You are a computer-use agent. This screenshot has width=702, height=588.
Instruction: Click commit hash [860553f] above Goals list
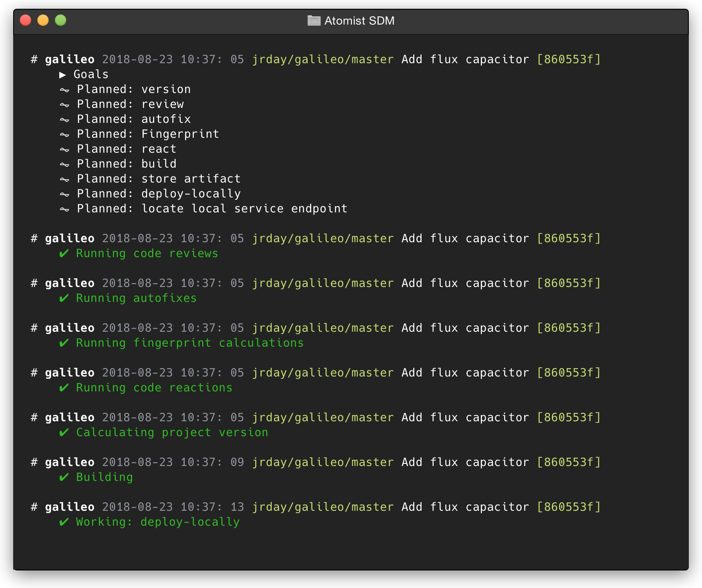click(x=569, y=59)
